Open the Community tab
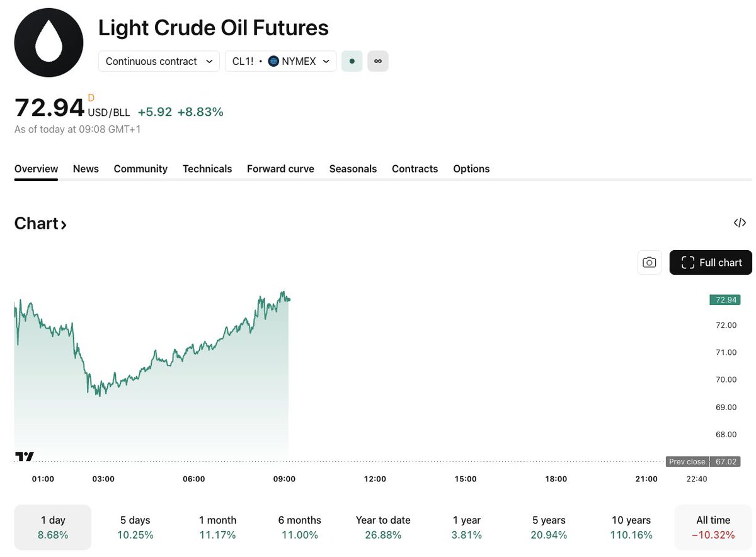 [140, 169]
